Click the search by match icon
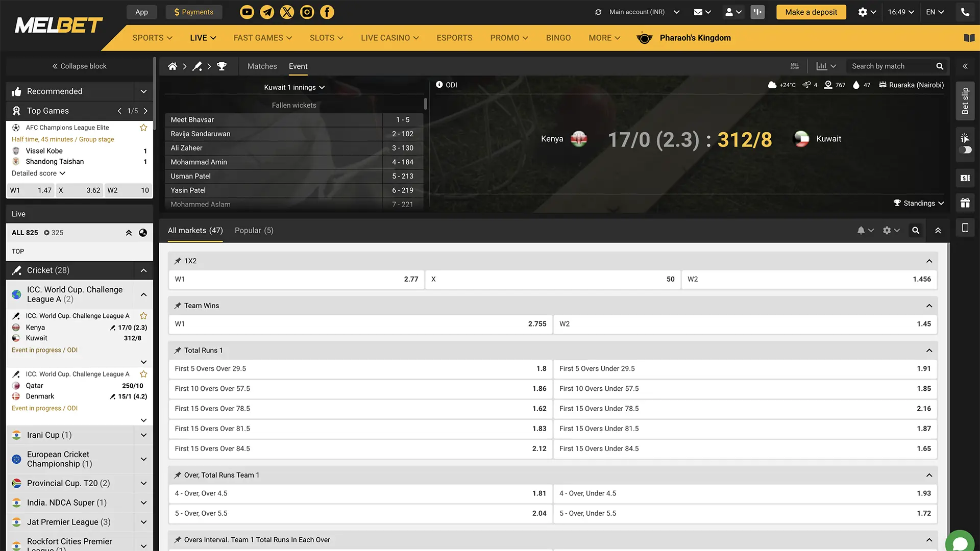 pyautogui.click(x=940, y=66)
